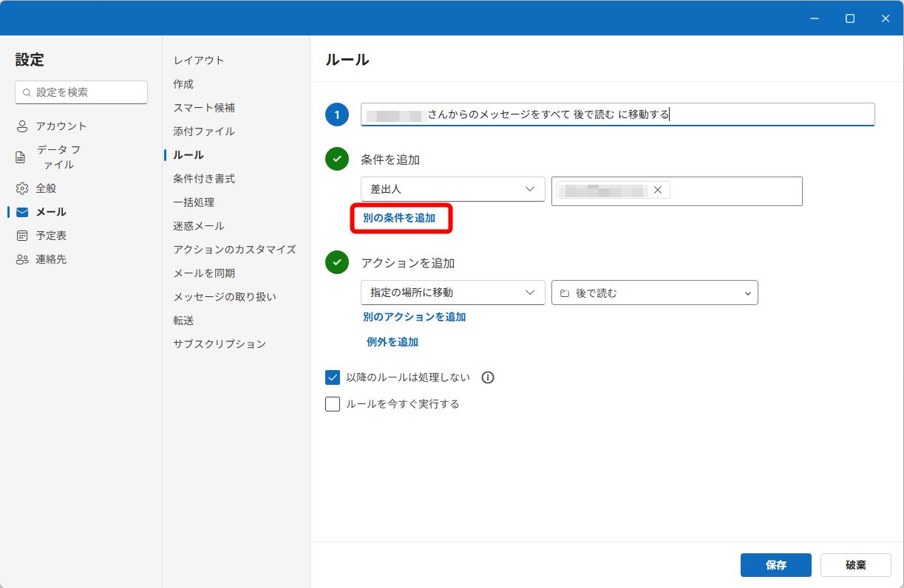Open レイアウト settings page

pyautogui.click(x=199, y=61)
